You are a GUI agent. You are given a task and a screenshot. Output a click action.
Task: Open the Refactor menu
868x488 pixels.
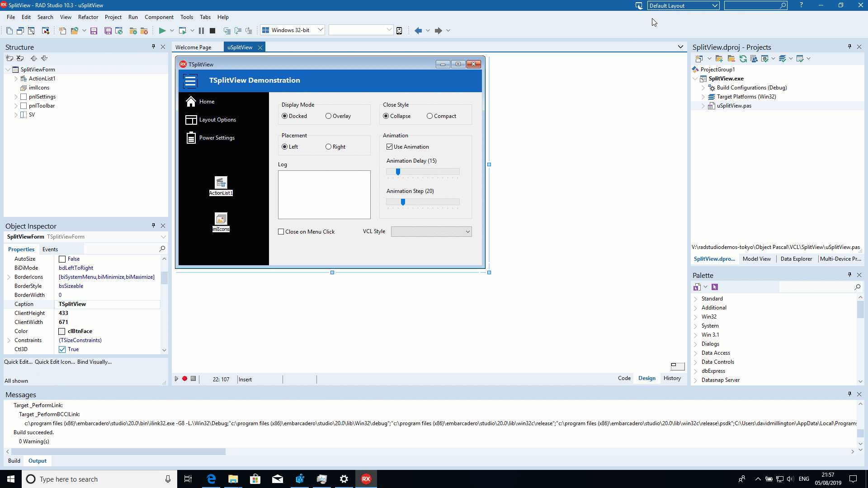[x=88, y=17]
